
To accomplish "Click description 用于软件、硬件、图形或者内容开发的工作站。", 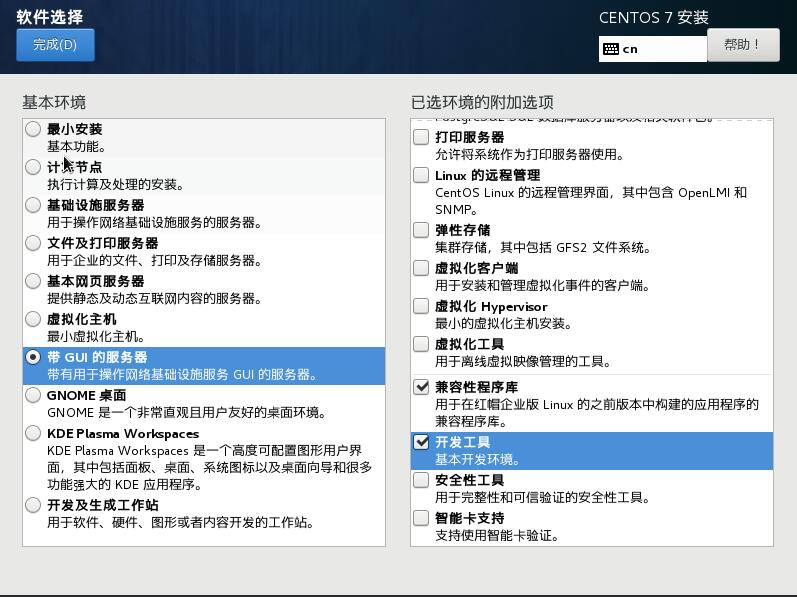I will coord(180,522).
